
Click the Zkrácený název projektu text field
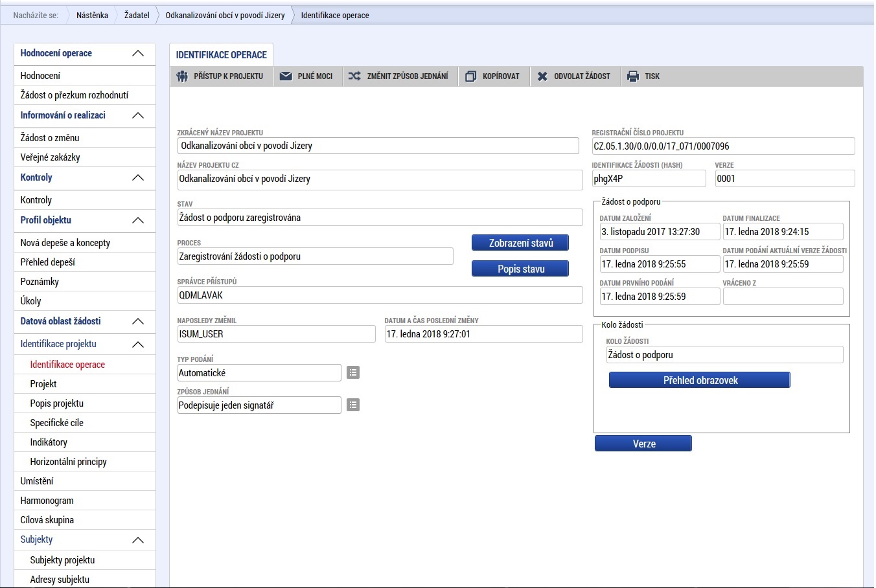click(378, 146)
